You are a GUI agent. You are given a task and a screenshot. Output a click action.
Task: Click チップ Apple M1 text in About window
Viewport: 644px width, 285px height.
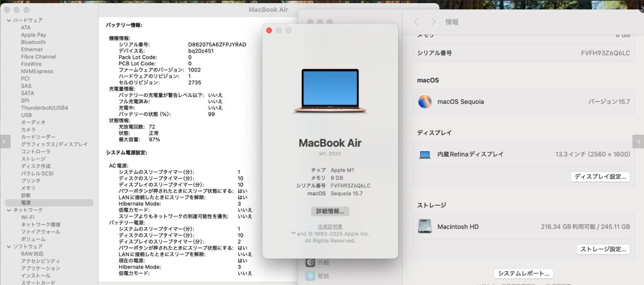pyautogui.click(x=332, y=170)
